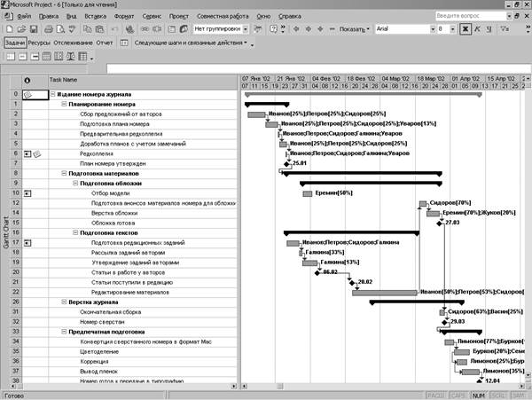Toggle Italic formatting button
532x400 pixels.
tap(479, 29)
